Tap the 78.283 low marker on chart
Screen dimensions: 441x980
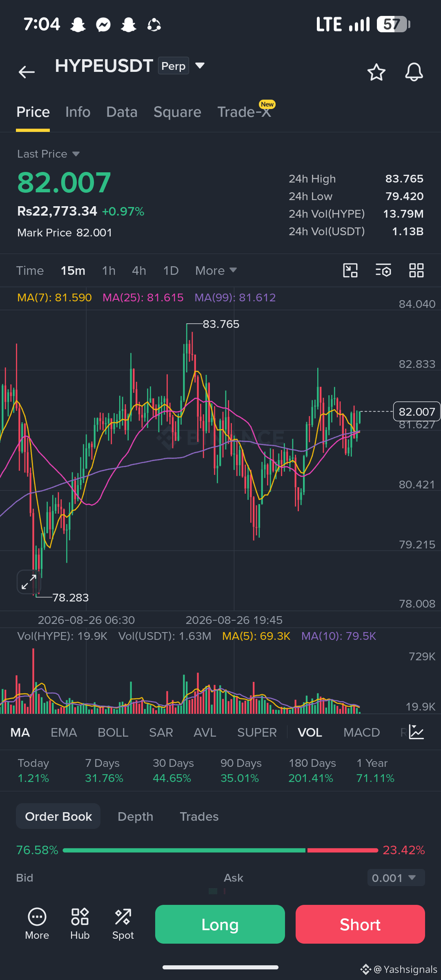click(71, 597)
